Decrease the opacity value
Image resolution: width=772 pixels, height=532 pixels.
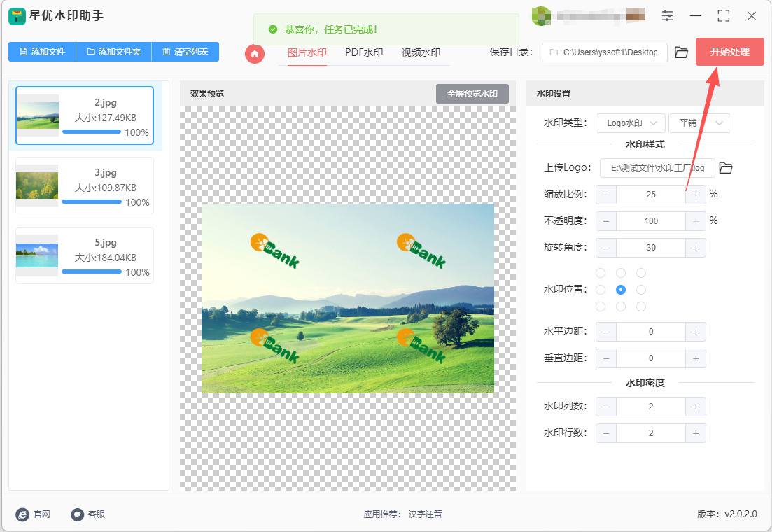click(606, 221)
